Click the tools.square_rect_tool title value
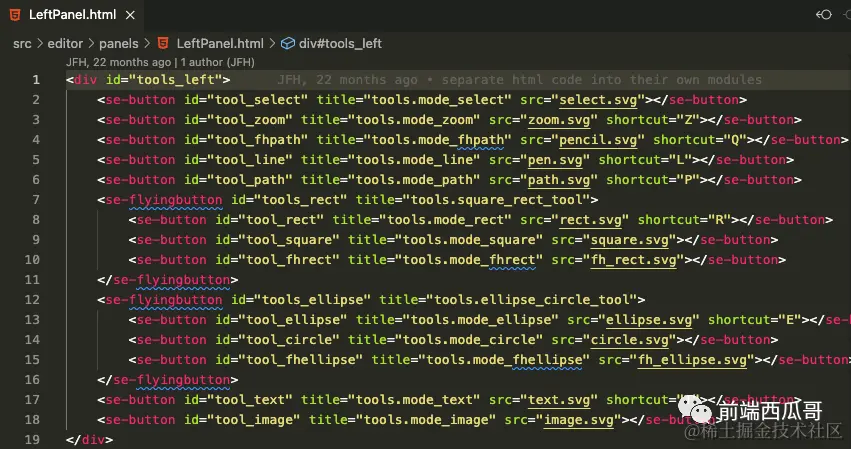 point(496,200)
